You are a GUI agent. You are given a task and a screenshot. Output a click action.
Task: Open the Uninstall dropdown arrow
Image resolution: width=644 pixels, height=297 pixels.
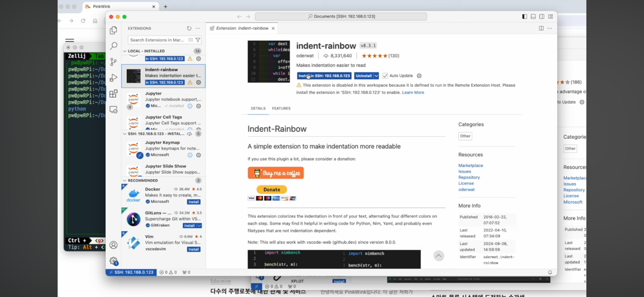point(376,76)
